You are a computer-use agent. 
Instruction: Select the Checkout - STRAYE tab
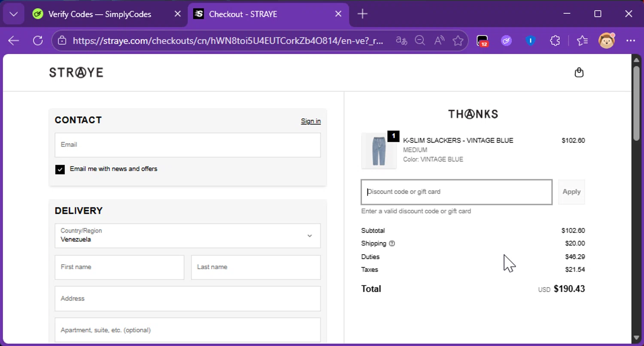tap(243, 14)
